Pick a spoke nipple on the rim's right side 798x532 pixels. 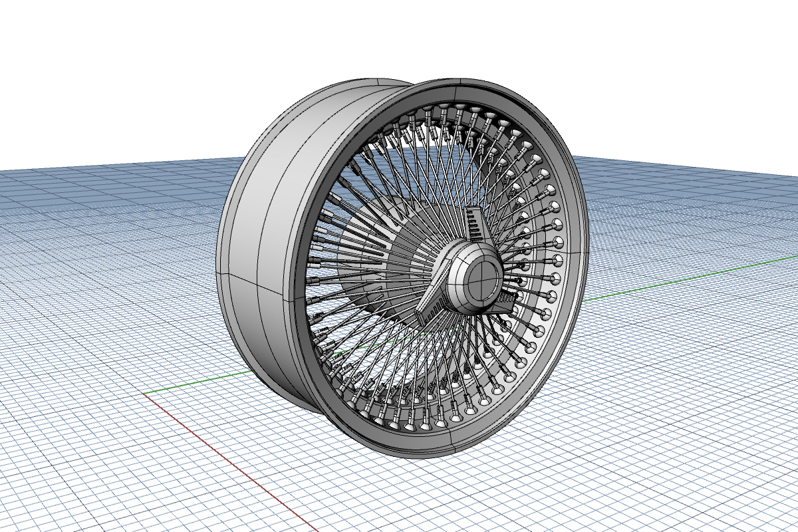pos(557,259)
